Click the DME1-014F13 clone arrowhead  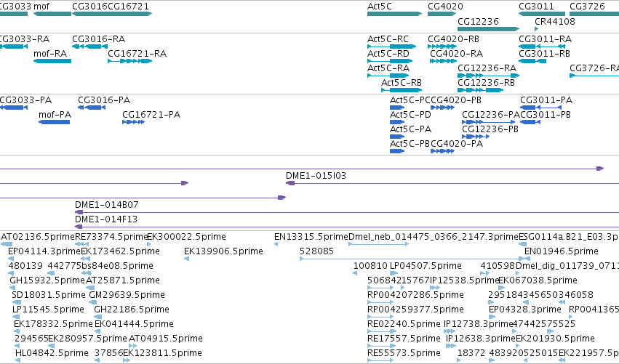coord(79,227)
